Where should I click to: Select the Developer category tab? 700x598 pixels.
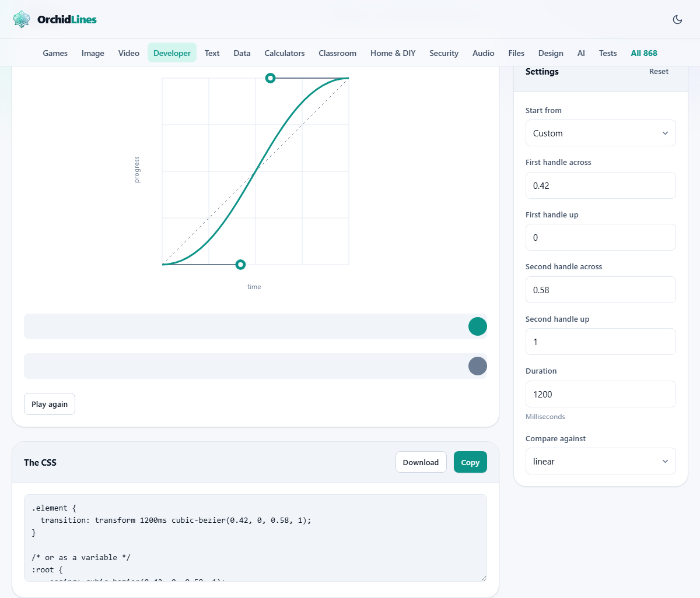point(172,53)
